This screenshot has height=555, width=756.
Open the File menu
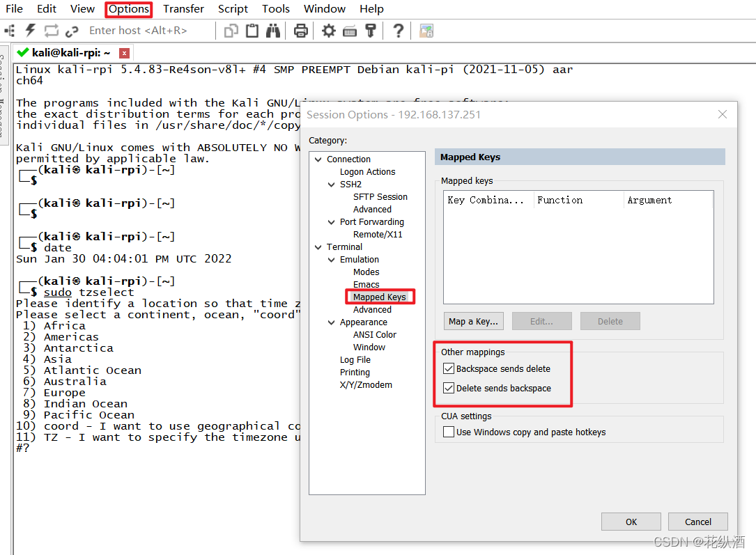pyautogui.click(x=14, y=8)
